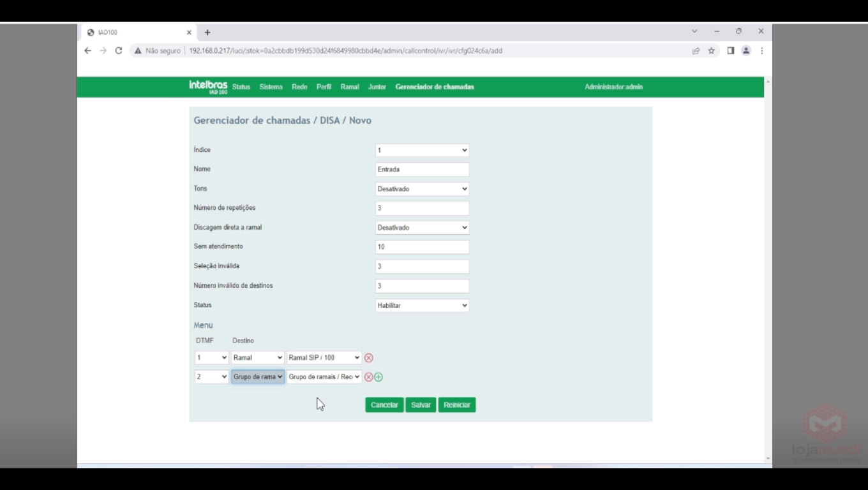Click the DTMF column label

point(205,341)
